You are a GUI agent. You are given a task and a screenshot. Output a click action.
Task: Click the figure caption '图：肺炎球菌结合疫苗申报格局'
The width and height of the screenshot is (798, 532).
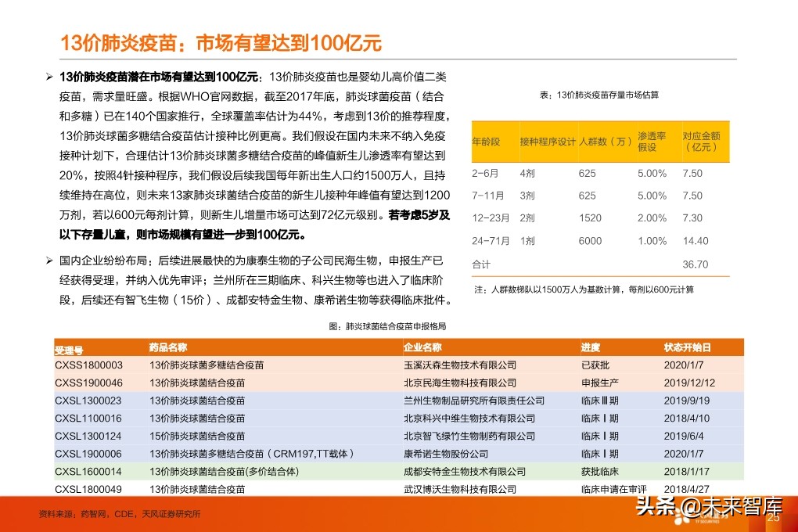click(x=387, y=326)
